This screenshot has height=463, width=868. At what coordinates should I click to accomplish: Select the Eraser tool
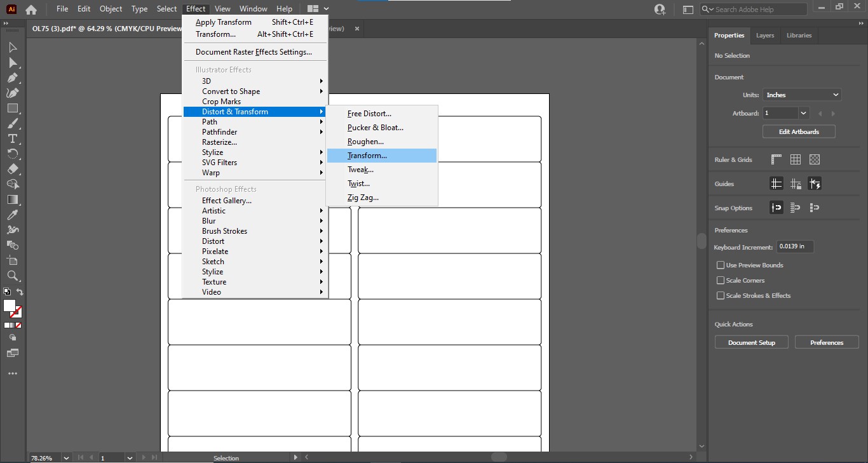(x=13, y=170)
